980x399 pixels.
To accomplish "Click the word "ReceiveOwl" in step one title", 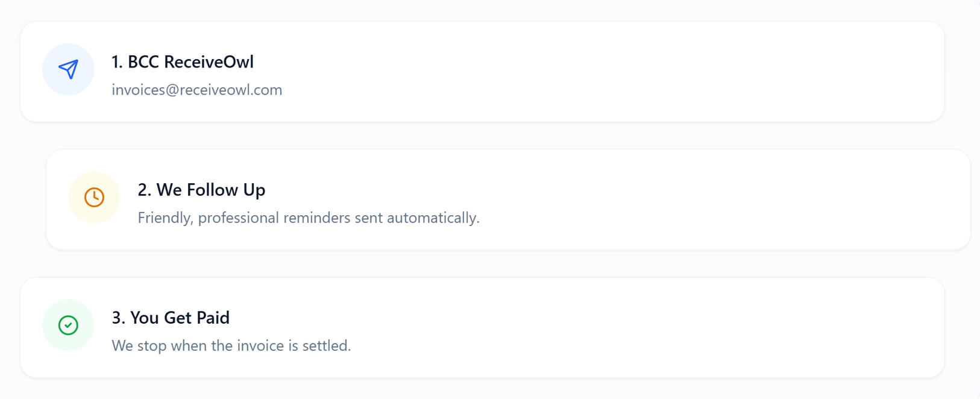I will [209, 62].
